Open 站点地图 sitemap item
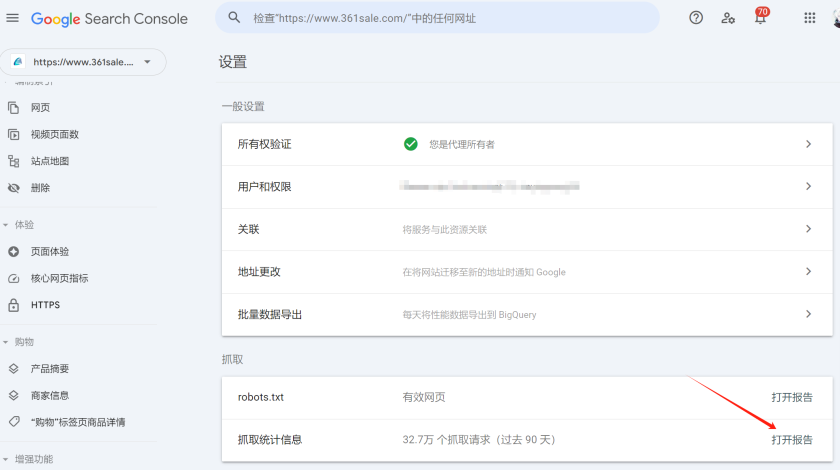Viewport: 840px width, 470px height. 50,161
